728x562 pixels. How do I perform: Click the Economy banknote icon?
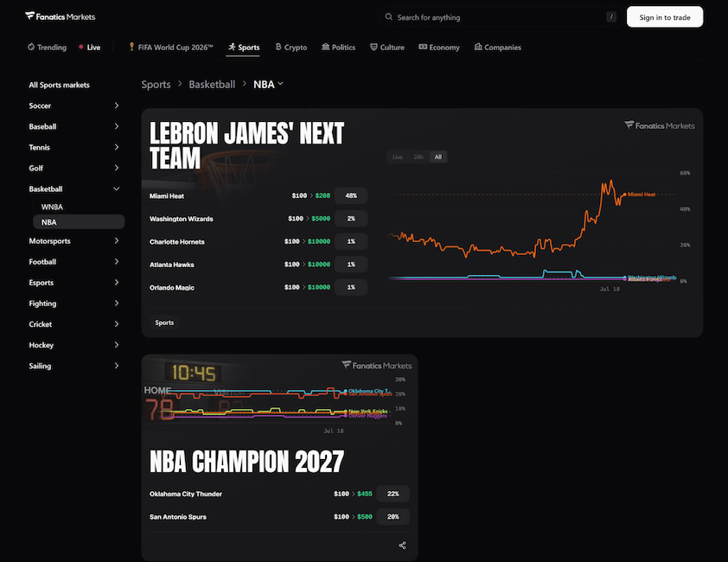click(423, 47)
